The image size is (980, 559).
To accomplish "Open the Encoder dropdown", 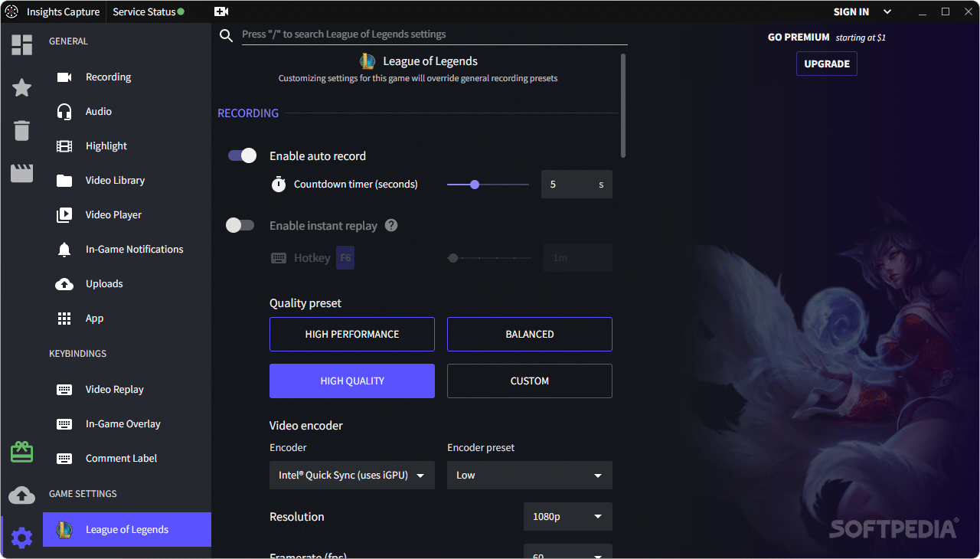I will coord(352,476).
